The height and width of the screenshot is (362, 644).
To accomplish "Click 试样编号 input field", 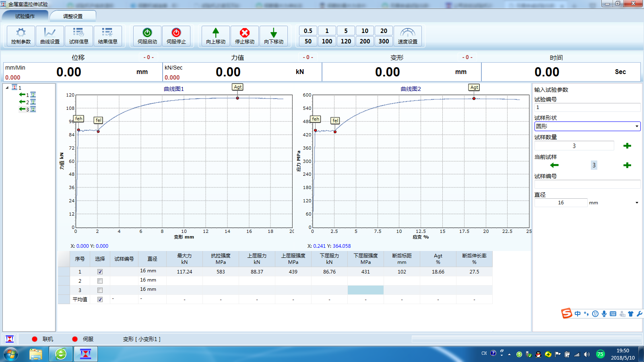I will pyautogui.click(x=587, y=184).
